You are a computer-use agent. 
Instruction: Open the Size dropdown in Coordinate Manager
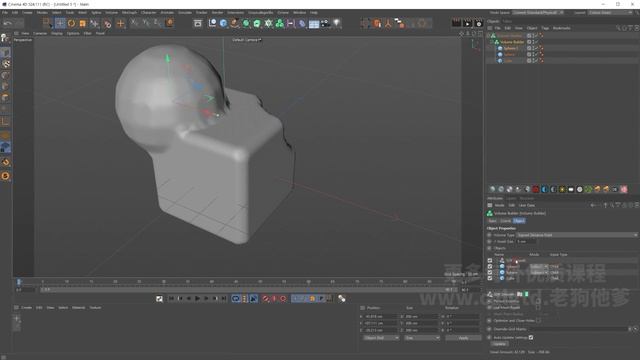pos(422,338)
